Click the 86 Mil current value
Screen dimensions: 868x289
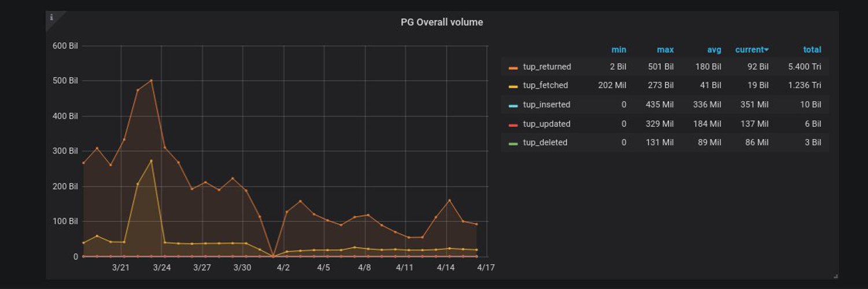click(757, 142)
